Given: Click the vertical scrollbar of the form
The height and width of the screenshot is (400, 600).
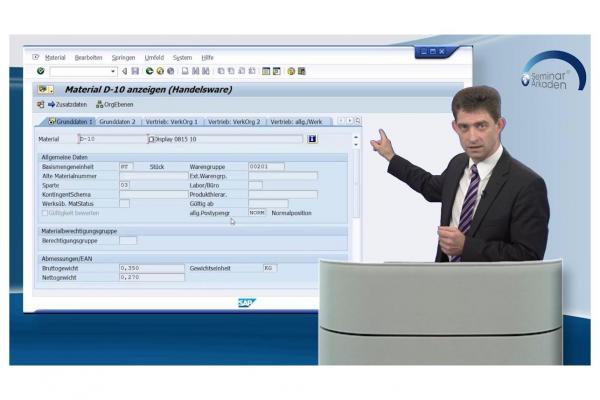Looking at the screenshot, I should pyautogui.click(x=357, y=200).
